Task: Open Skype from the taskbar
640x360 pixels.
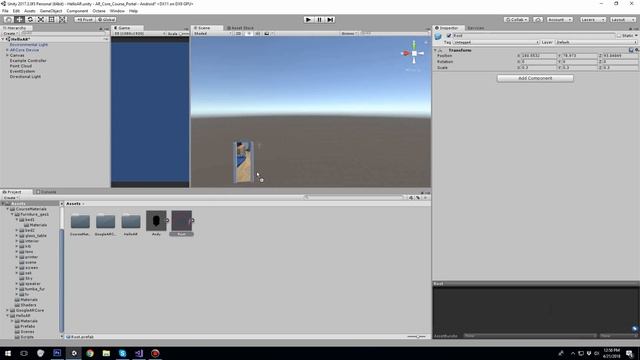Action: (x=122, y=353)
